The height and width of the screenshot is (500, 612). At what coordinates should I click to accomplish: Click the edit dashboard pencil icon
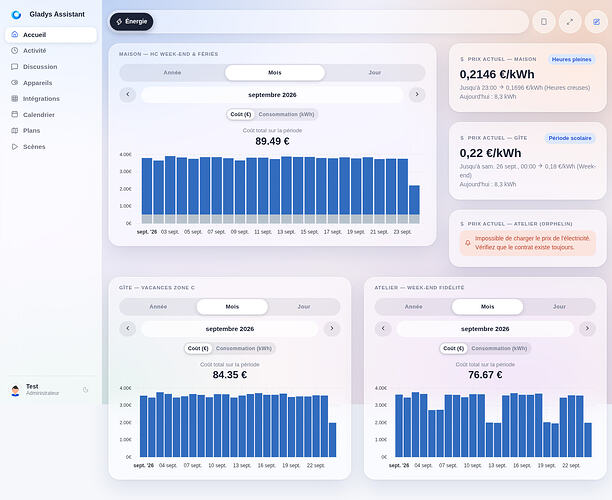(x=596, y=21)
